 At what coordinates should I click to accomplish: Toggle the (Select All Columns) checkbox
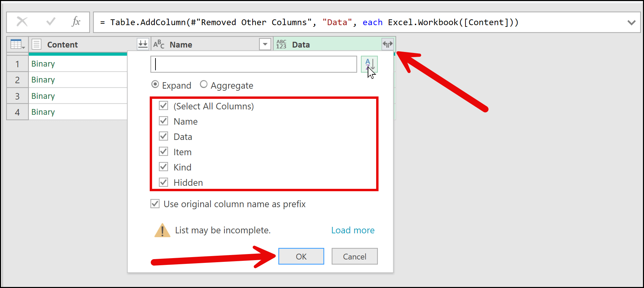(164, 106)
